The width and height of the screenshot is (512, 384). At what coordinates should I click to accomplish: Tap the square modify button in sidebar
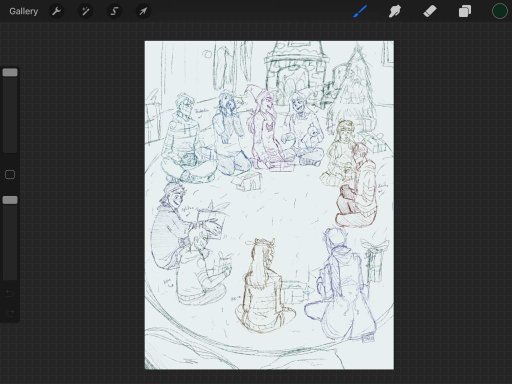[x=10, y=175]
